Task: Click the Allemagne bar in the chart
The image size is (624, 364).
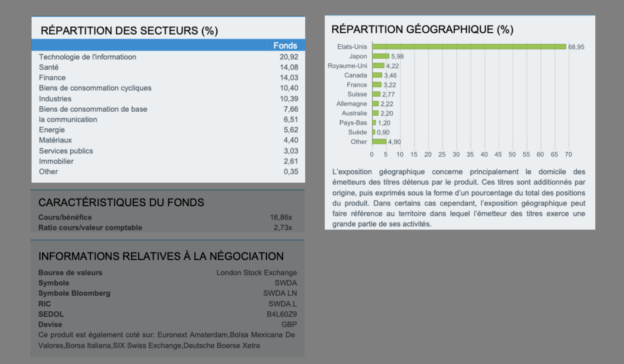Action: [374, 103]
